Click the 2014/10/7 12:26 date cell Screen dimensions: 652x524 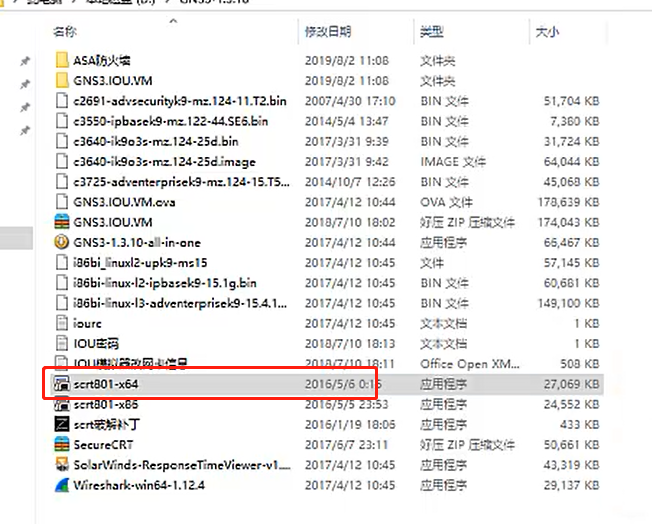(350, 182)
